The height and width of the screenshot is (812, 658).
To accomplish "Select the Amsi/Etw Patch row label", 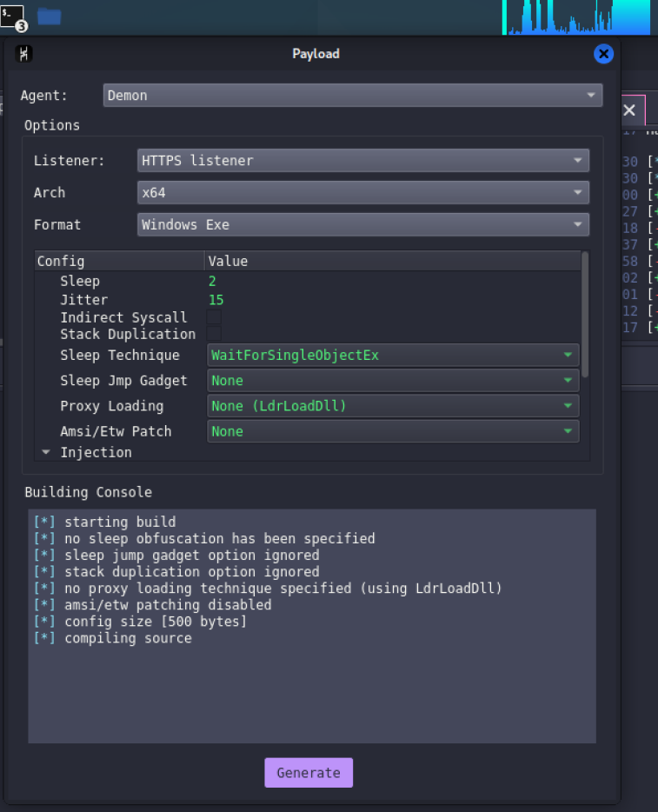I will tap(116, 431).
